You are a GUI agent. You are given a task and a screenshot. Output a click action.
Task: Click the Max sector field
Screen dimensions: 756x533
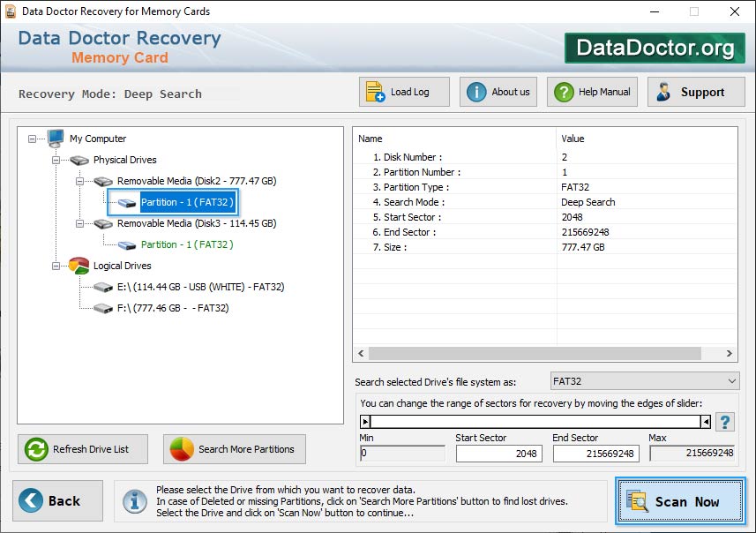692,453
